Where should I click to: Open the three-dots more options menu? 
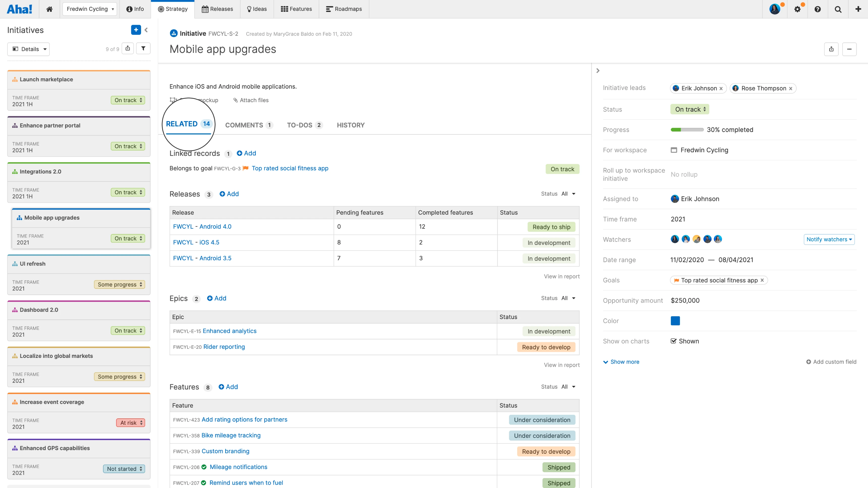pyautogui.click(x=849, y=49)
